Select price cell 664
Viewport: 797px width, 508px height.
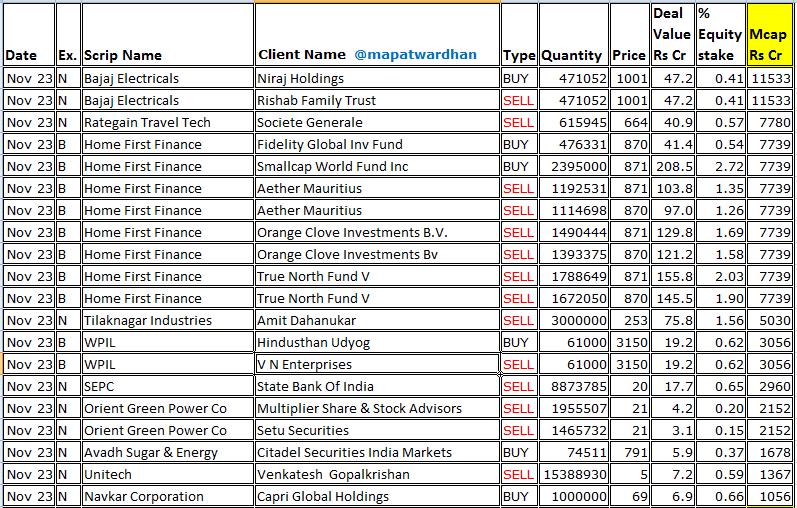pos(629,122)
